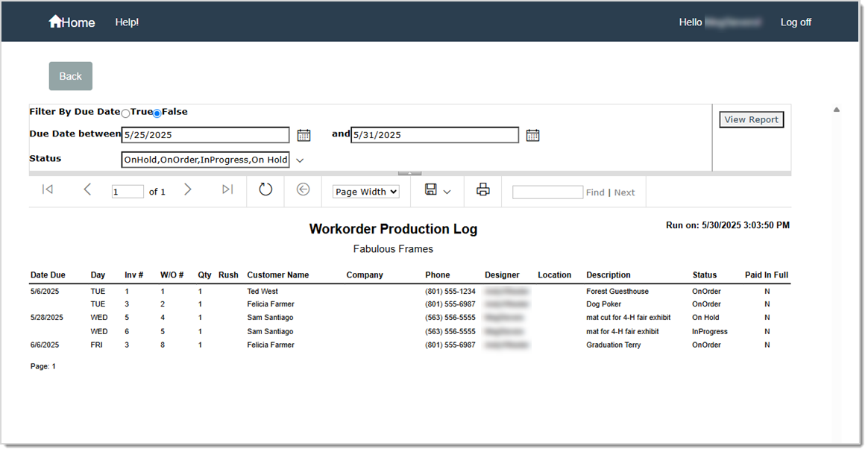Toggle Filter By Due Date to True
Screen dimensions: 868x452
click(x=125, y=112)
